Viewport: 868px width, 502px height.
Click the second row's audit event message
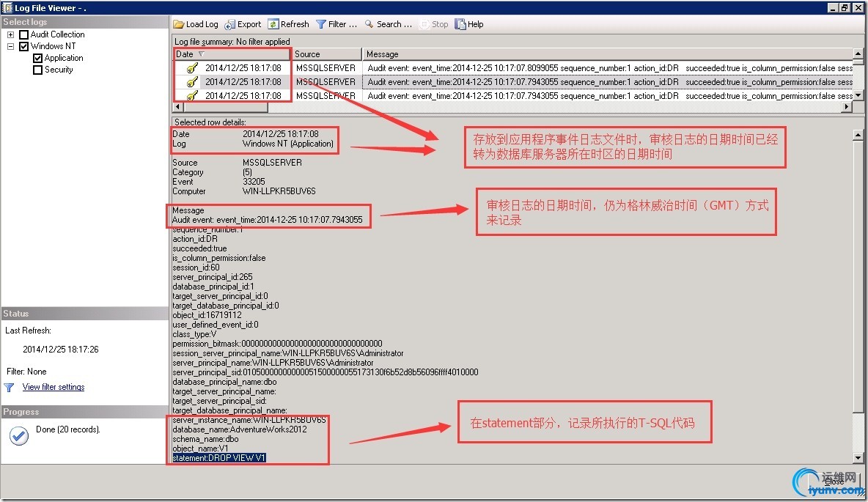pos(607,82)
